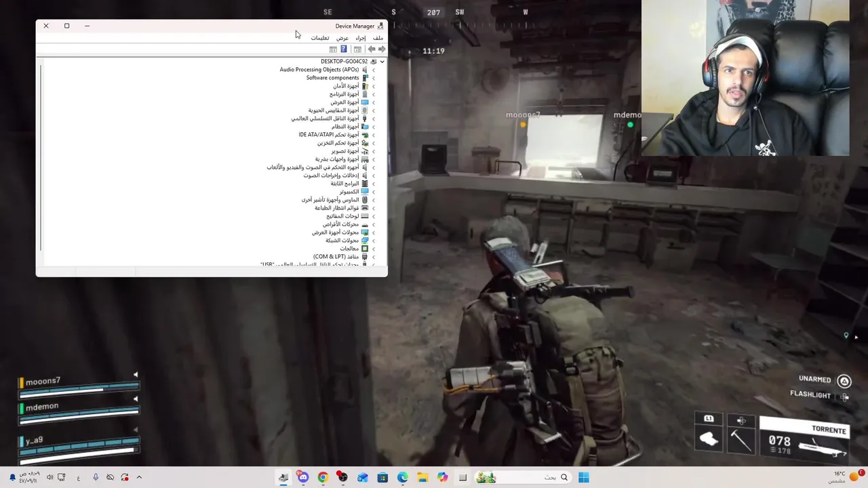Expand أجهزة البرنامج category
The height and width of the screenshot is (488, 868).
pyautogui.click(x=374, y=94)
